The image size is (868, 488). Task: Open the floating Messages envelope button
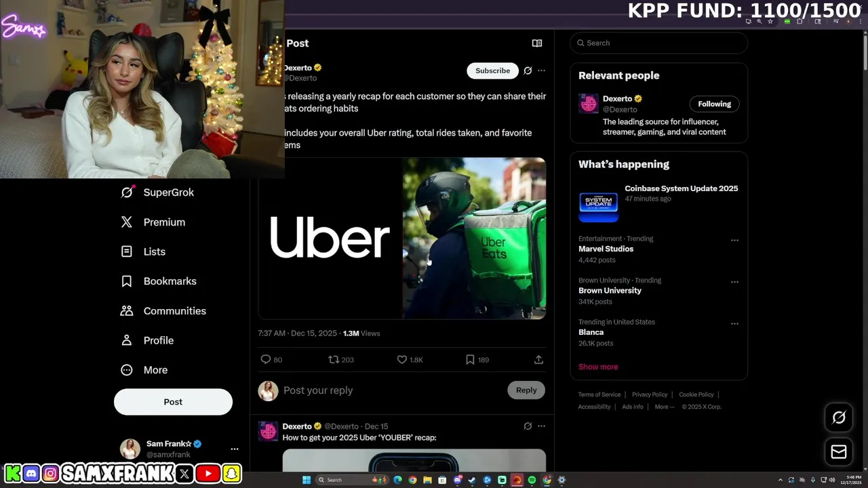tap(839, 451)
